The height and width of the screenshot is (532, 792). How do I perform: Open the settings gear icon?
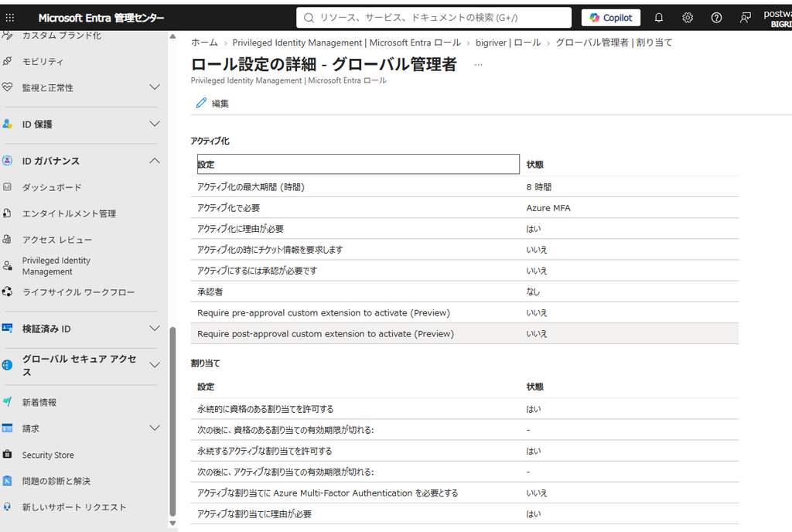click(x=688, y=18)
